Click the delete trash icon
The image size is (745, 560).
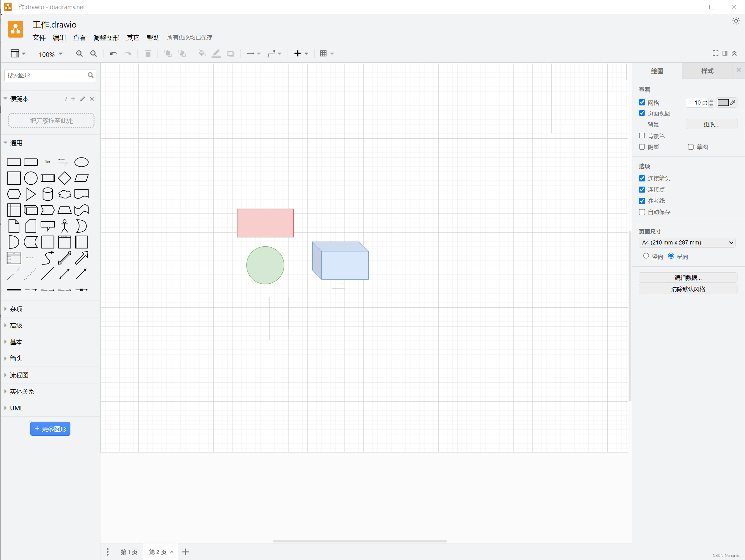click(148, 54)
